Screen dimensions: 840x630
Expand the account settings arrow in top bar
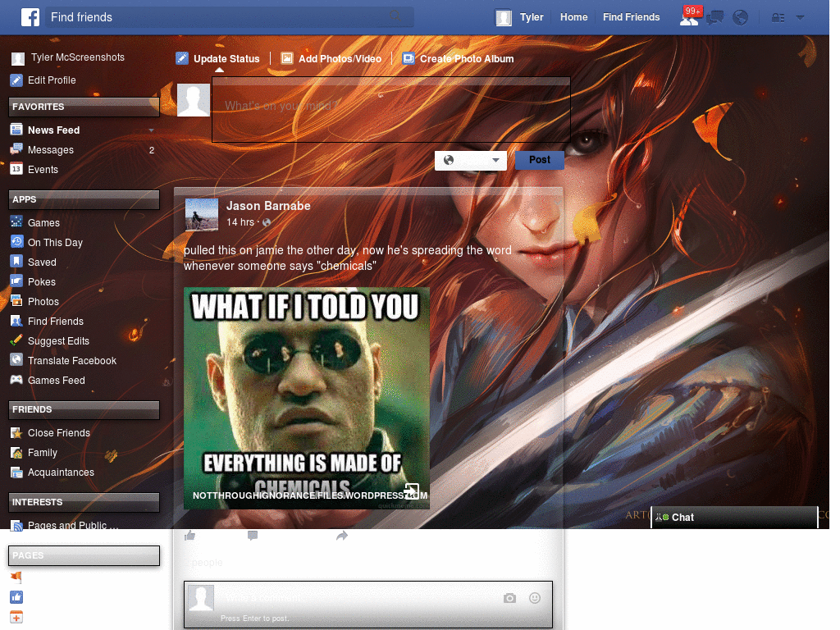[x=800, y=18]
